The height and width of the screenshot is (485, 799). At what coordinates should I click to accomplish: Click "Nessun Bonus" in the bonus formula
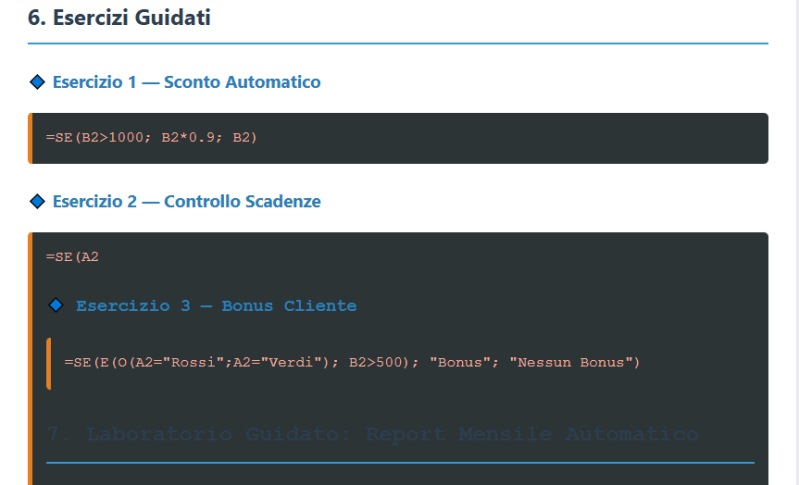[573, 361]
